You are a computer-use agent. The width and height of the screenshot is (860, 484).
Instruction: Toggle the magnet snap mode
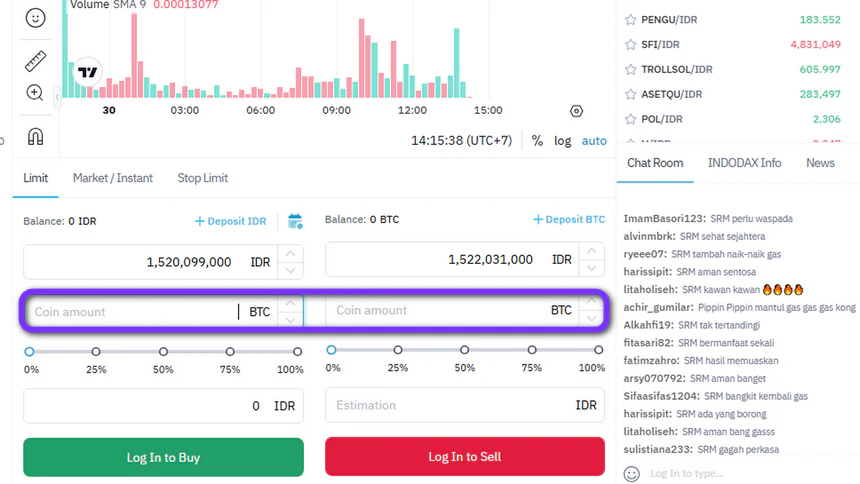click(x=35, y=136)
